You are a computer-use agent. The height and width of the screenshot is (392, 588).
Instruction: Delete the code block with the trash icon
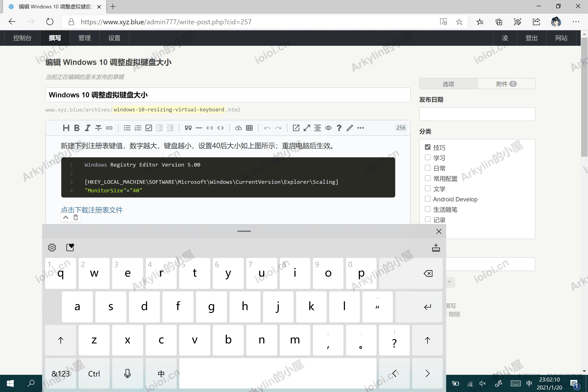[75, 217]
